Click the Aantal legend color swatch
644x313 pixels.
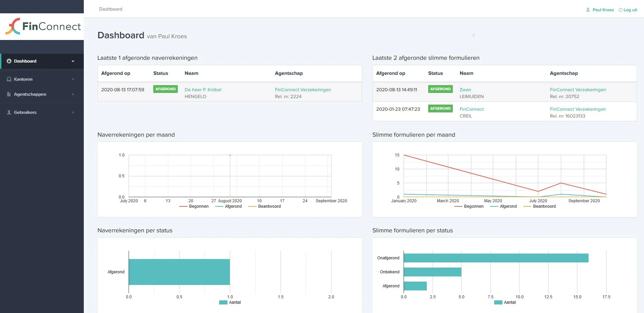tap(223, 302)
